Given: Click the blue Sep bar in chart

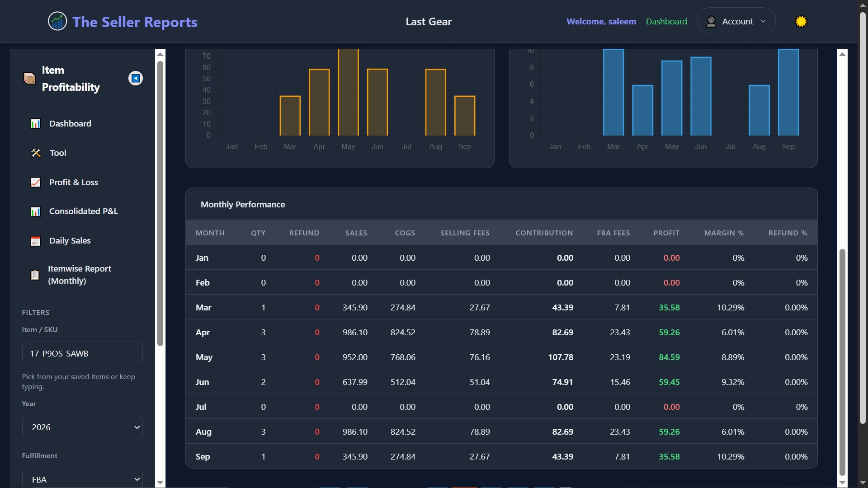Looking at the screenshot, I should [788, 92].
